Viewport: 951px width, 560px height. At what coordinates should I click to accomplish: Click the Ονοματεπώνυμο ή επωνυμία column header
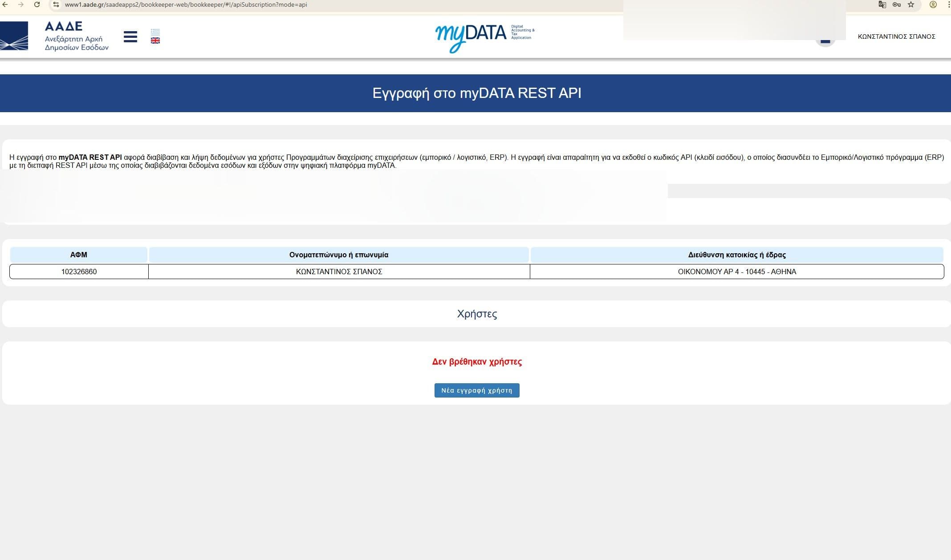click(339, 255)
